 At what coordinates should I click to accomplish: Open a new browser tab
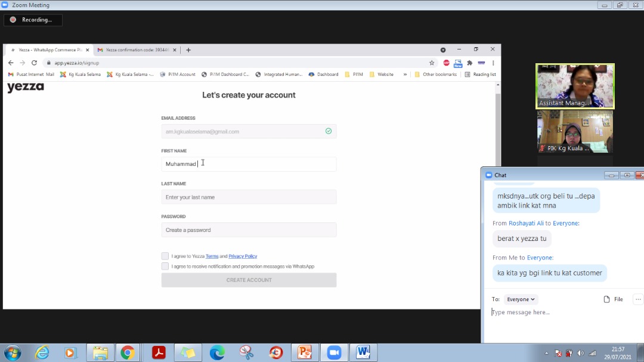[188, 50]
